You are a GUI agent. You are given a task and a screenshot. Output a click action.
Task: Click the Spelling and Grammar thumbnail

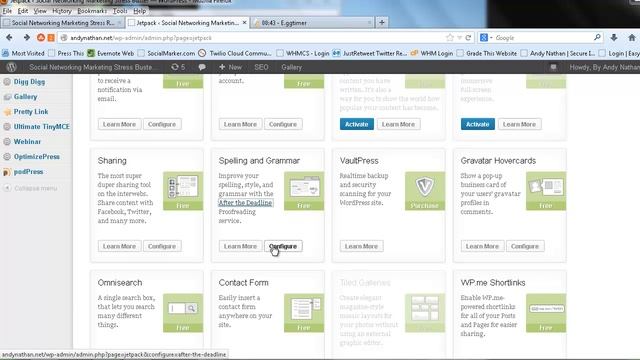(304, 191)
